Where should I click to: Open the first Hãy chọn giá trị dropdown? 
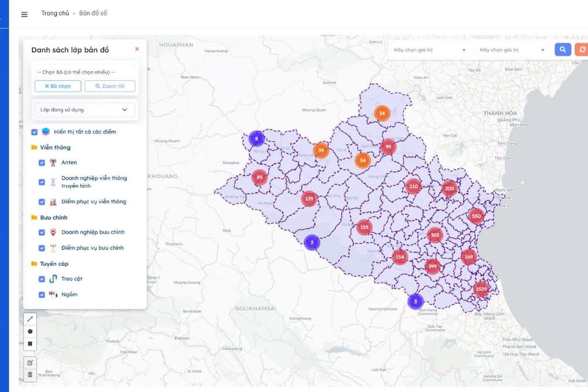429,50
